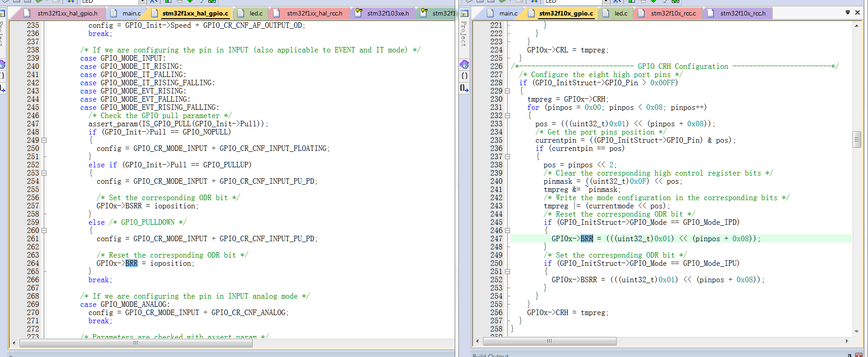Click scroll-left arrow of right editor
The image size is (868, 357).
point(478,341)
